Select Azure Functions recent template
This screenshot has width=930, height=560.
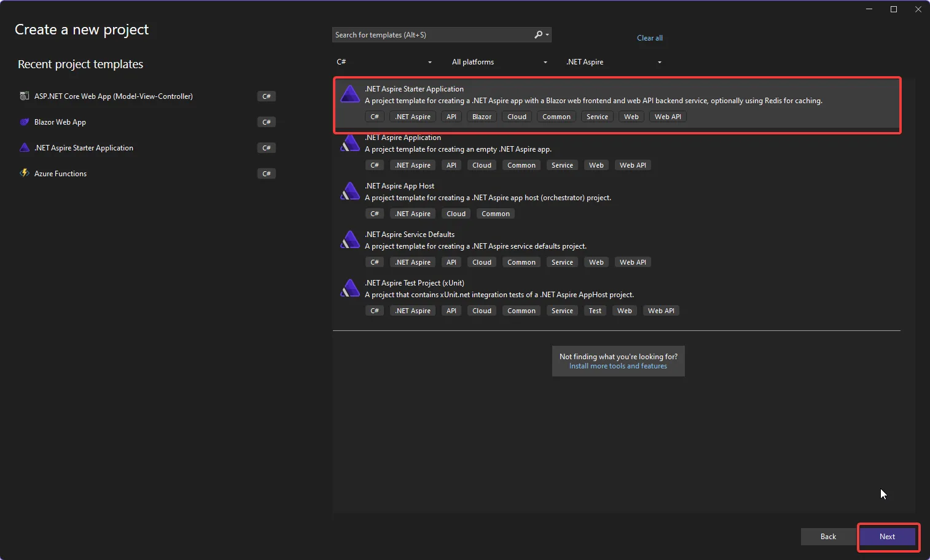click(x=147, y=174)
